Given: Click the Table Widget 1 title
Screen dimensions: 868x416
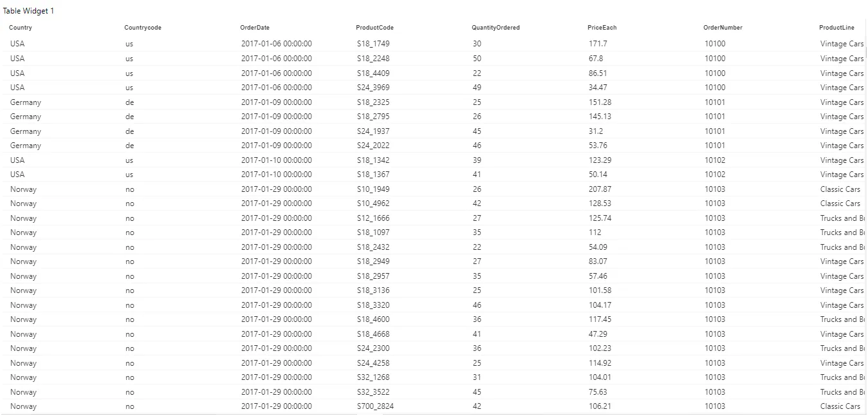Looking at the screenshot, I should coord(28,11).
